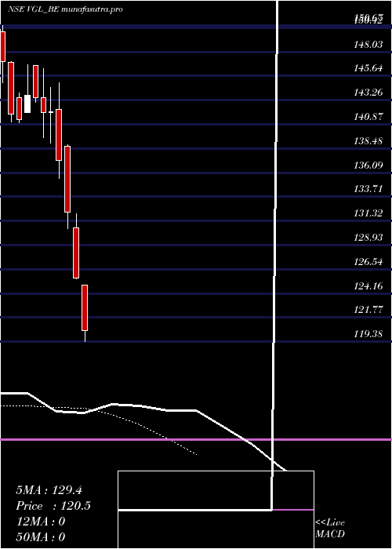Select the 121.77 price level label

coord(368,310)
